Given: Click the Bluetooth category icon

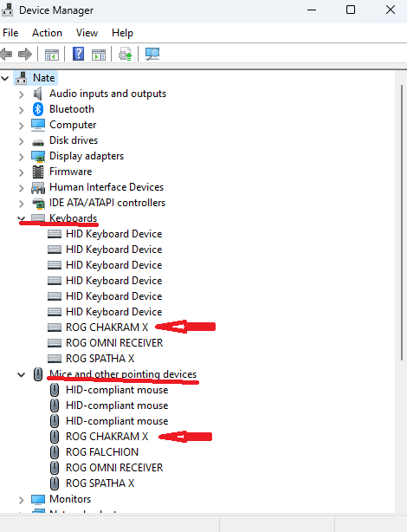Looking at the screenshot, I should click(x=37, y=109).
